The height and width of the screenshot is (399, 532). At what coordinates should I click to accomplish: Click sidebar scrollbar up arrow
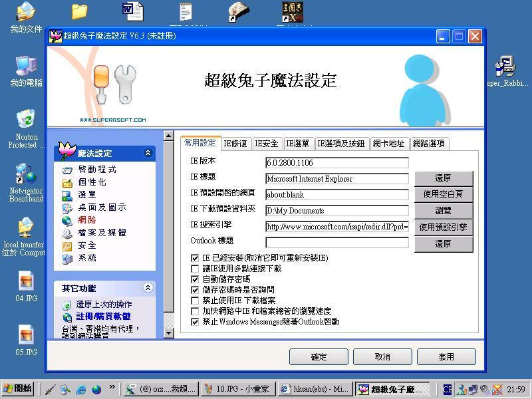pyautogui.click(x=169, y=136)
